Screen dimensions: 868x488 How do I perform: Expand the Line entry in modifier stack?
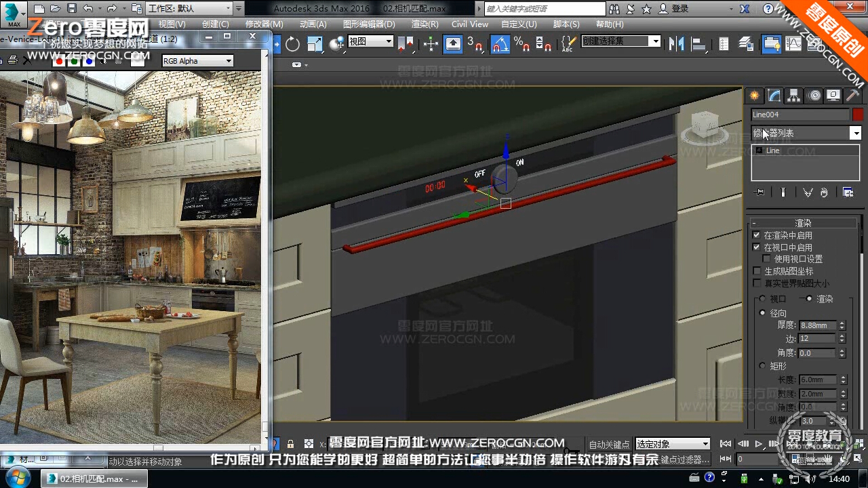pos(759,150)
